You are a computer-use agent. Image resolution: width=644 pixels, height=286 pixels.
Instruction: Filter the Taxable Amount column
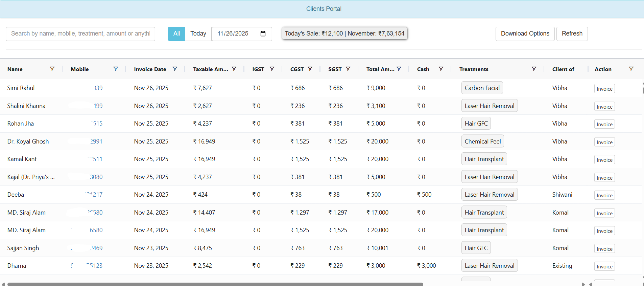pyautogui.click(x=234, y=69)
